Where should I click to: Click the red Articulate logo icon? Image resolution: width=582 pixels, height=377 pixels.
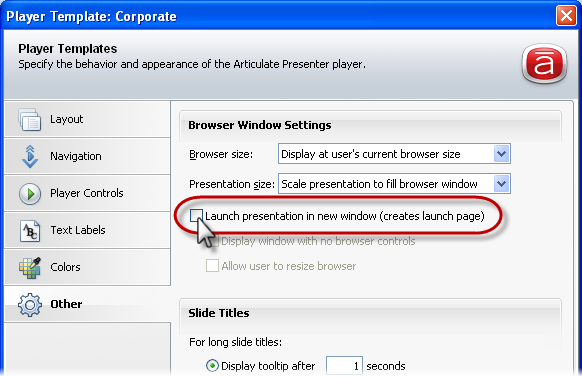click(x=544, y=63)
